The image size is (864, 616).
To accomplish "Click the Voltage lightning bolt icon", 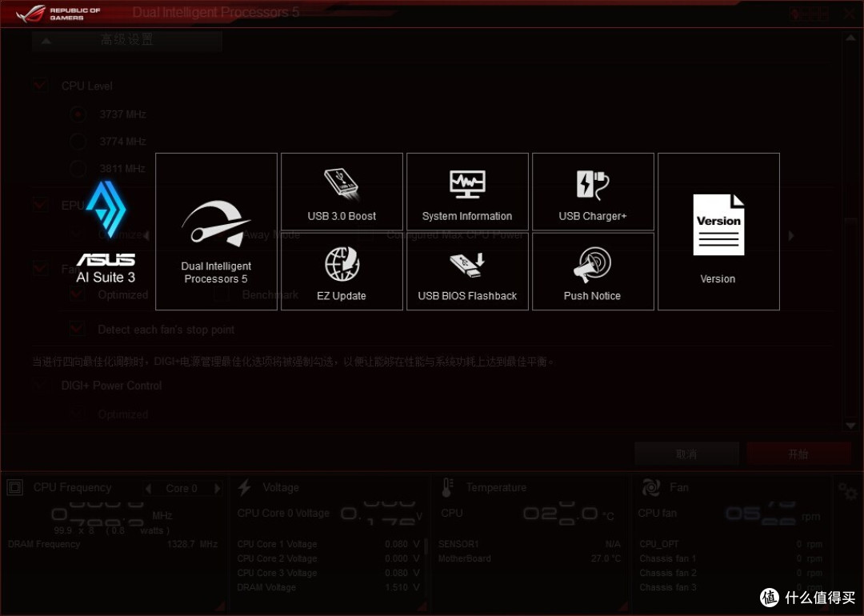I will pos(245,487).
